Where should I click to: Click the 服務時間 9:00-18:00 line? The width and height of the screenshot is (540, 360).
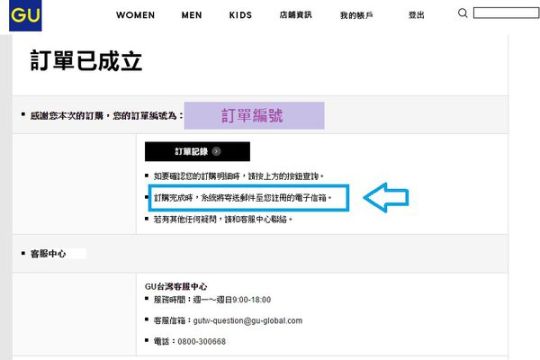(212, 300)
